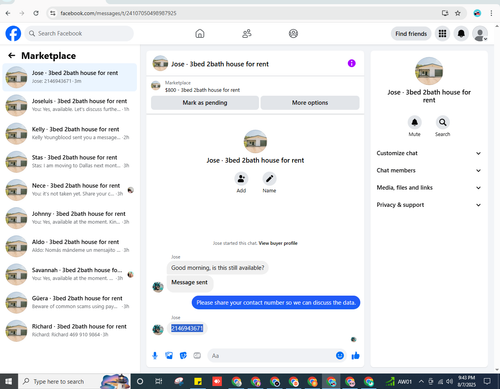This screenshot has height=389, width=500.
Task: Open Stas conversation in list
Action: (x=70, y=161)
